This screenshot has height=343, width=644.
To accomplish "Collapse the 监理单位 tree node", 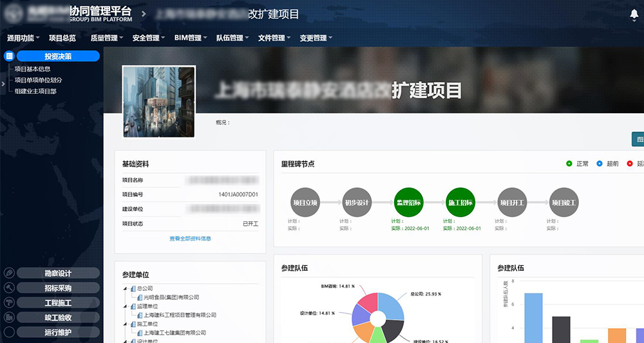I will 125,306.
